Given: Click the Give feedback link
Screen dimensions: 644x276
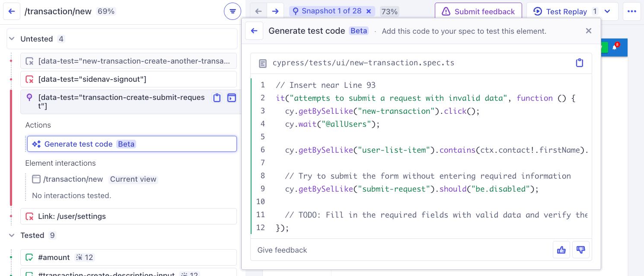Looking at the screenshot, I should (x=282, y=250).
